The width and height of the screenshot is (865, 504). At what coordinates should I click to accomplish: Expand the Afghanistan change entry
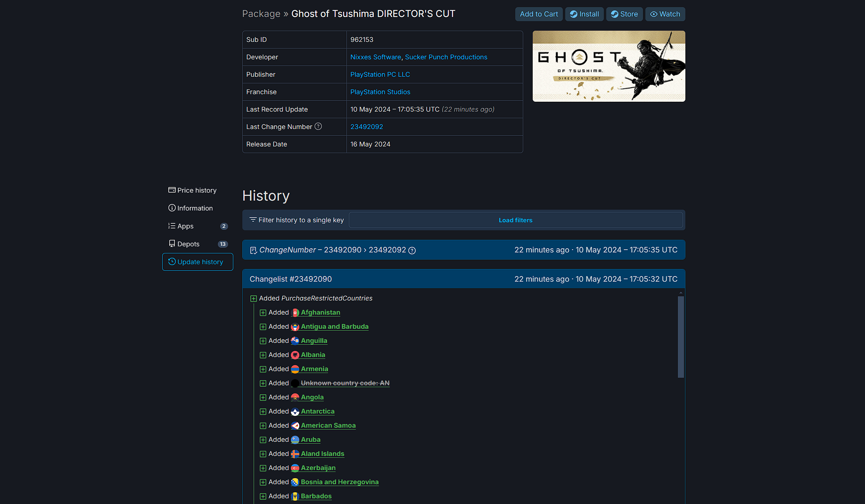pyautogui.click(x=263, y=312)
